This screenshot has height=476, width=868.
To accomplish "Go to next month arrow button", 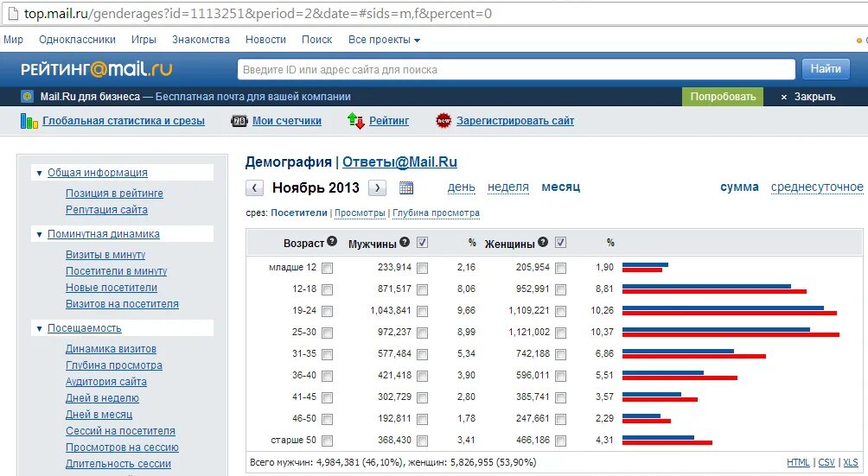I will 378,188.
